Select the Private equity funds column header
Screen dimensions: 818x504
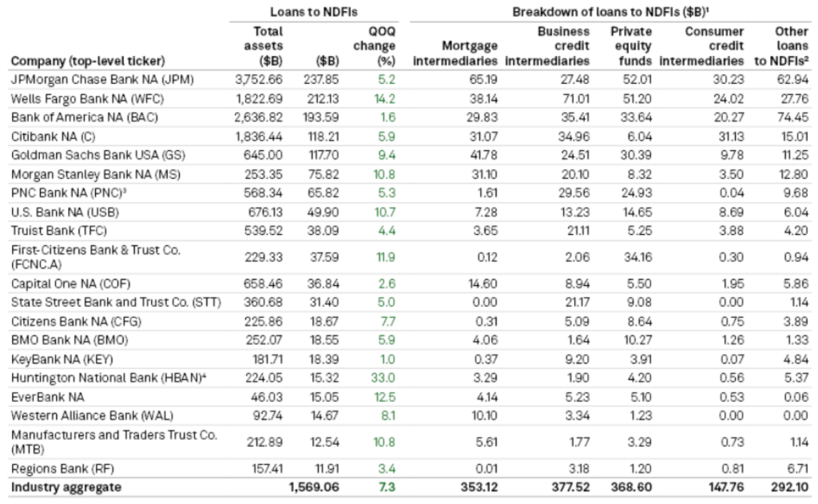tap(631, 46)
